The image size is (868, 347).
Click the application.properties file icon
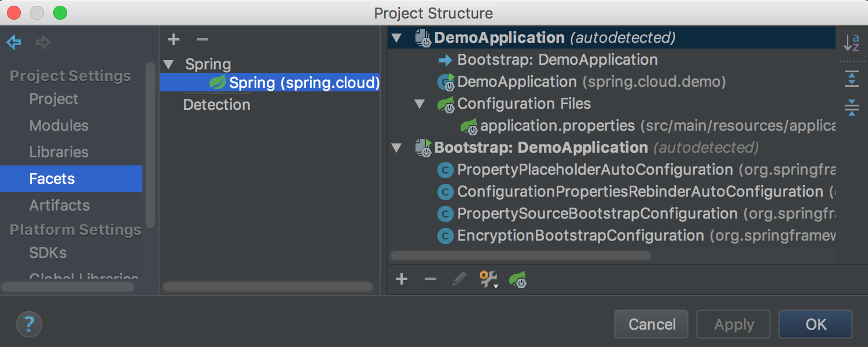tap(468, 126)
